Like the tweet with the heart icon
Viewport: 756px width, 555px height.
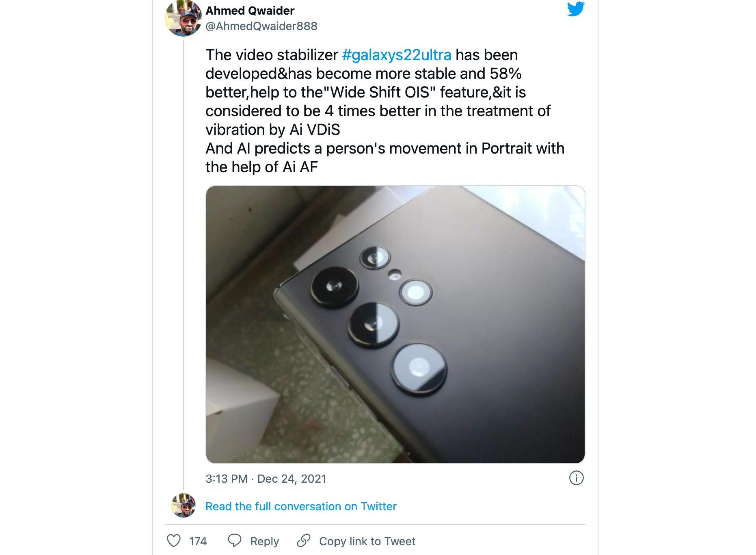[x=174, y=540]
